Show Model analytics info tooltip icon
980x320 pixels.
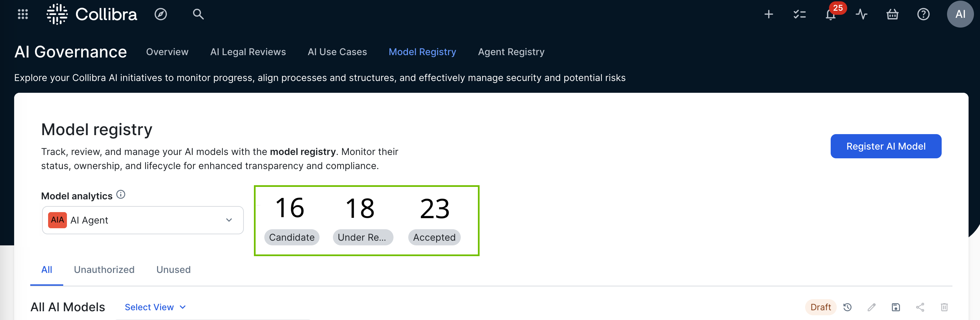(121, 195)
